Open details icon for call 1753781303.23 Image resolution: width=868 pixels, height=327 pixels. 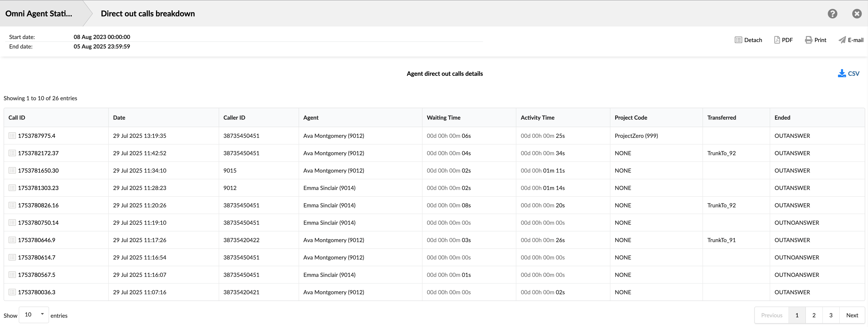tap(12, 188)
